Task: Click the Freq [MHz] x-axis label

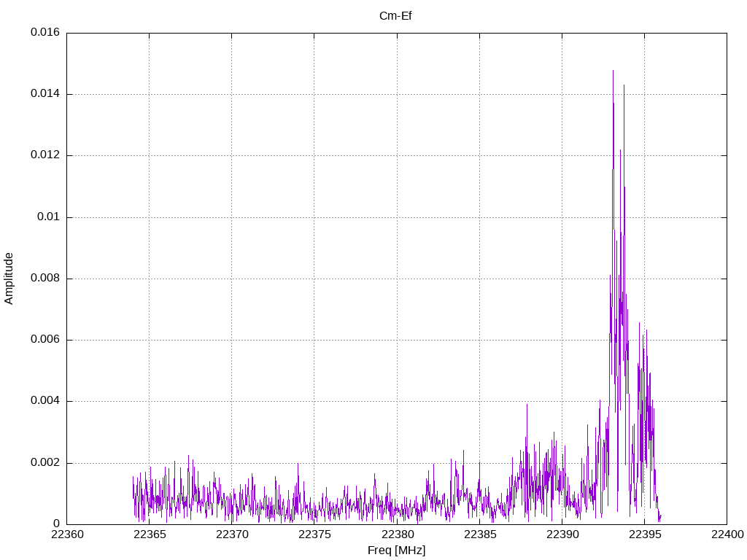Action: [x=396, y=551]
